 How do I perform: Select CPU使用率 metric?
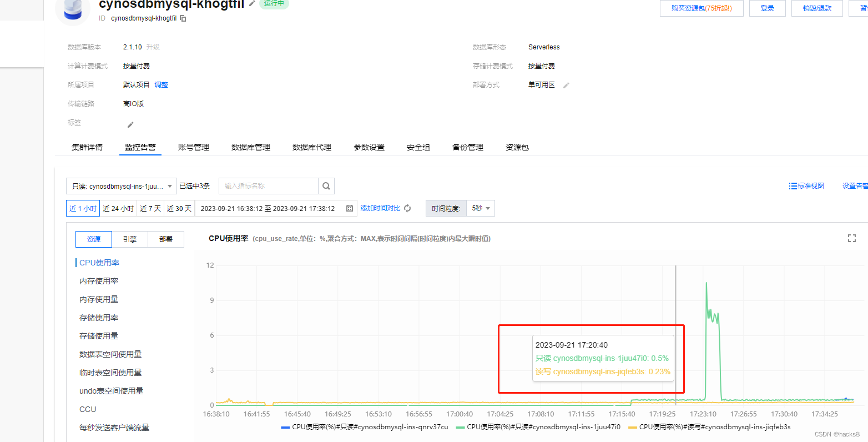(99, 263)
